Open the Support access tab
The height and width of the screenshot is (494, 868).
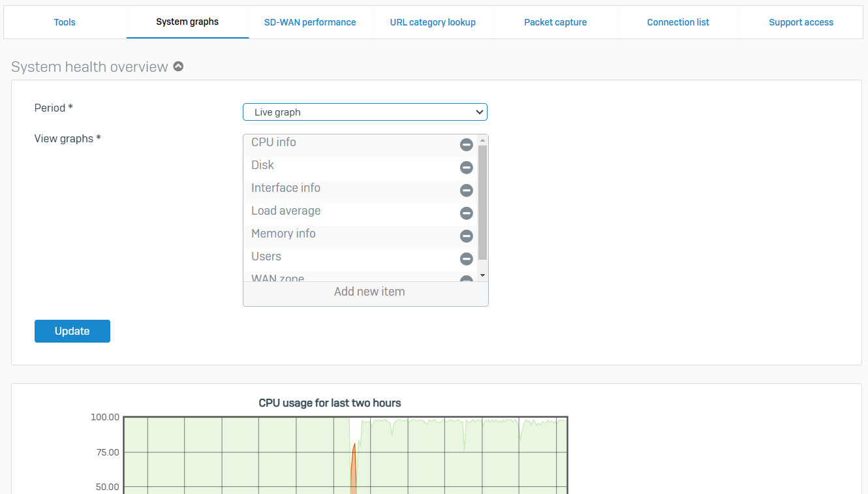click(801, 22)
